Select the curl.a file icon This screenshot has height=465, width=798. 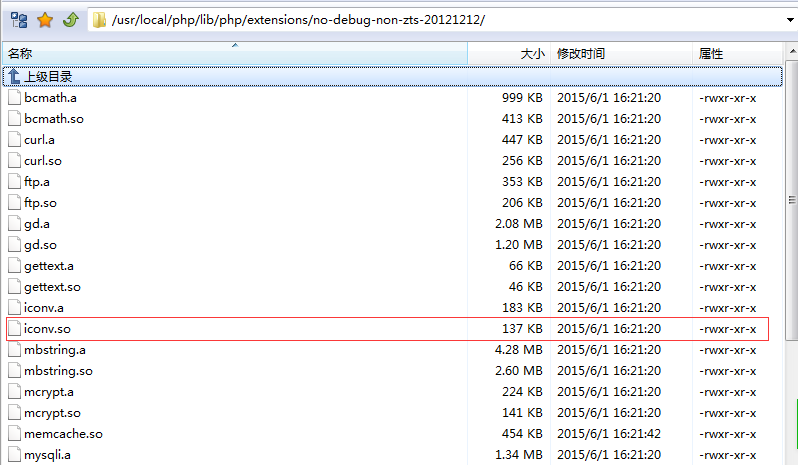point(14,139)
